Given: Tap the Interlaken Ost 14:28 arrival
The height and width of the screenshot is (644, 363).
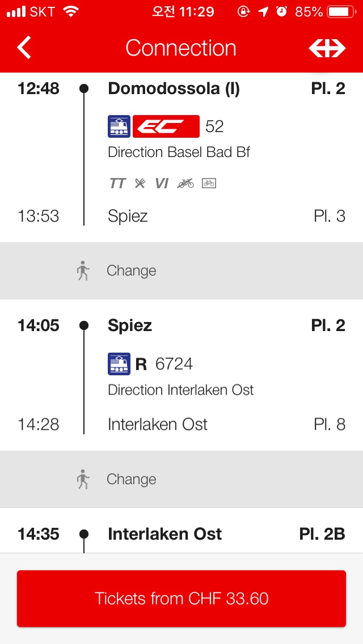Looking at the screenshot, I should point(158,425).
